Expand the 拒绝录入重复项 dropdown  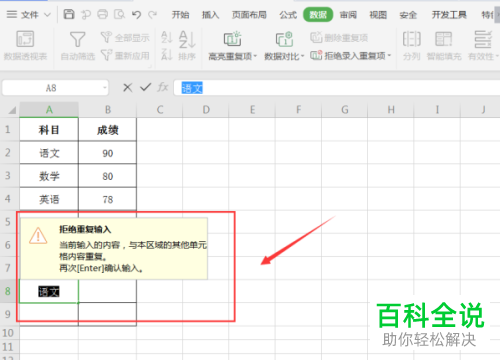389,56
